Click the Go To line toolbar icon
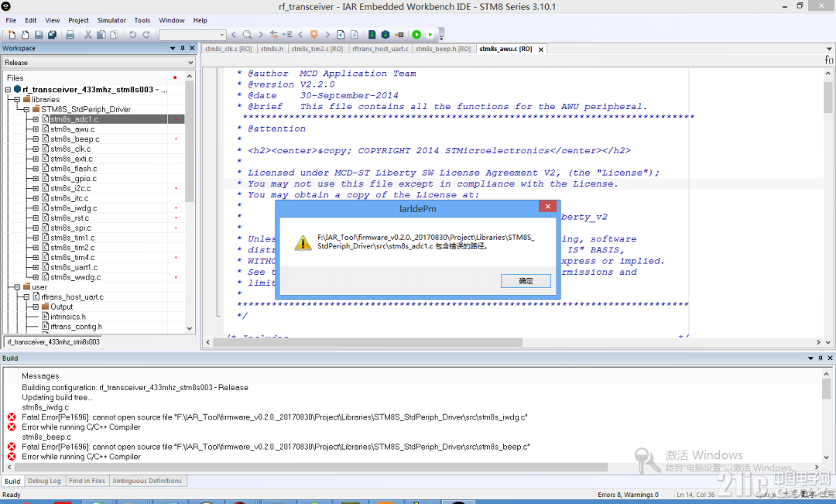The height and width of the screenshot is (504, 836). click(x=287, y=35)
